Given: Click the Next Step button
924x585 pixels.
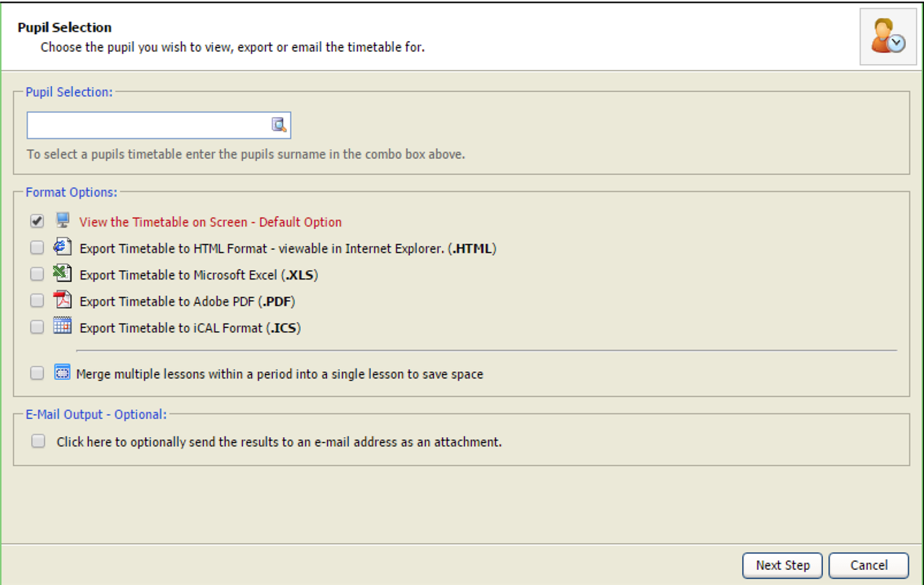Looking at the screenshot, I should (783, 565).
